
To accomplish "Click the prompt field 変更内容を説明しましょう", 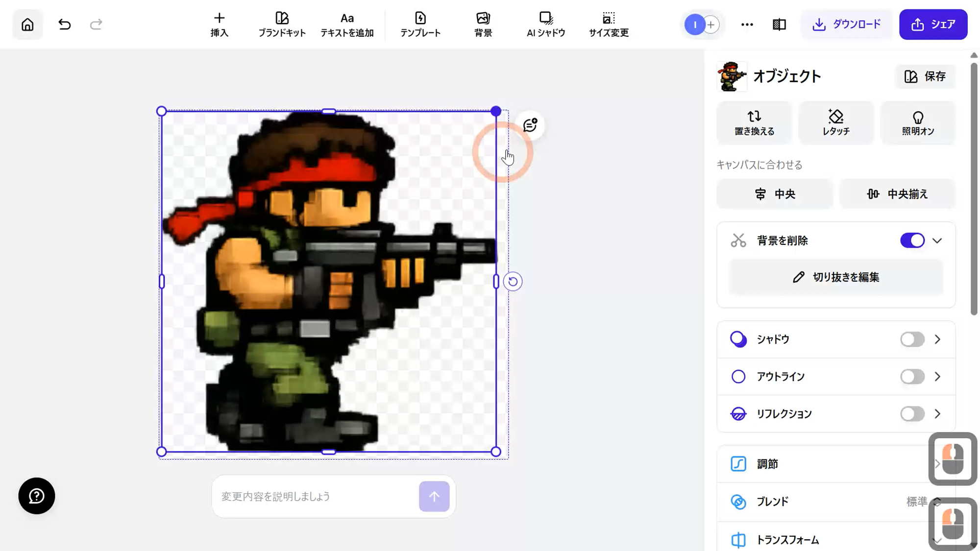I will [316, 497].
